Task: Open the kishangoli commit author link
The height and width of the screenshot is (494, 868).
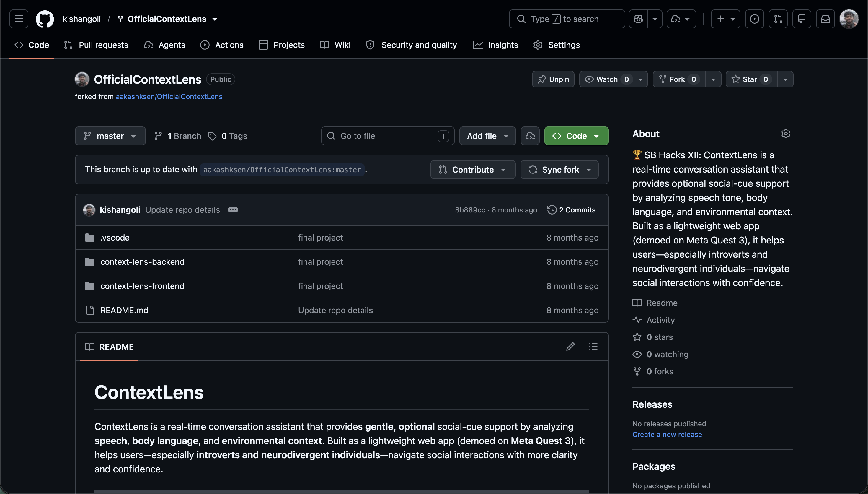Action: 120,210
